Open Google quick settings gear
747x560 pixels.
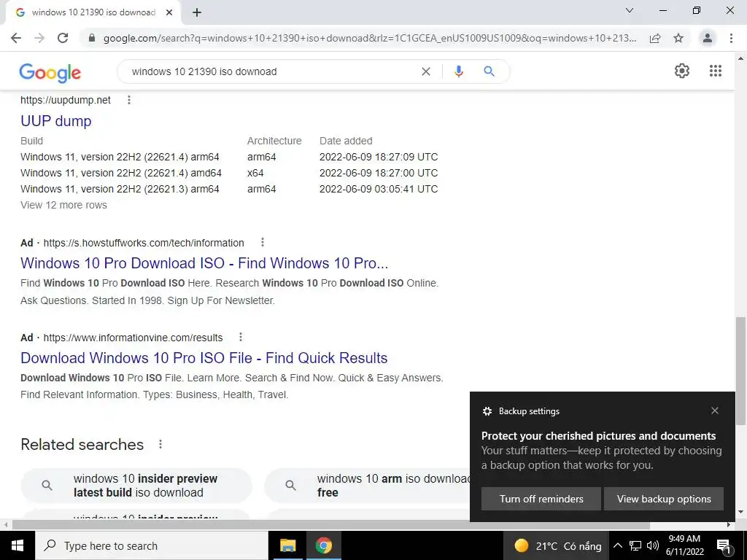[x=682, y=71]
